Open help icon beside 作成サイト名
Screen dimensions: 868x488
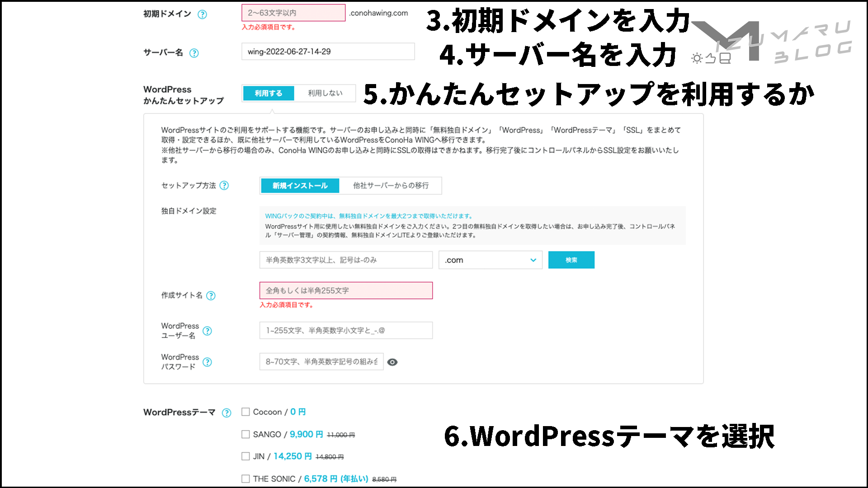click(x=211, y=296)
